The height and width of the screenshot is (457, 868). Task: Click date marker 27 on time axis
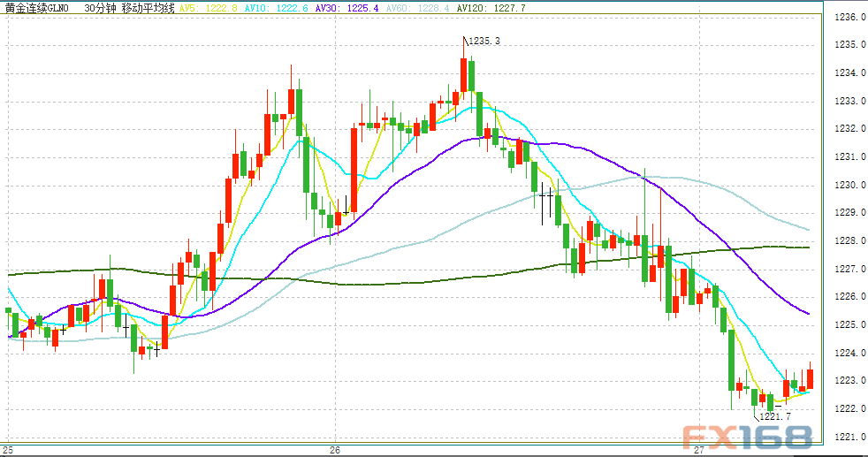(699, 450)
